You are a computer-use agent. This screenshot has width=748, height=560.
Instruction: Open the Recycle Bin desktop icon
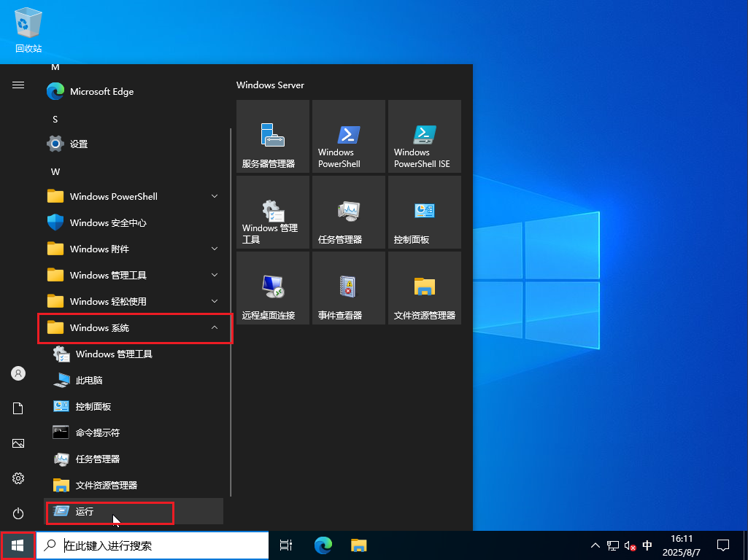pyautogui.click(x=28, y=30)
